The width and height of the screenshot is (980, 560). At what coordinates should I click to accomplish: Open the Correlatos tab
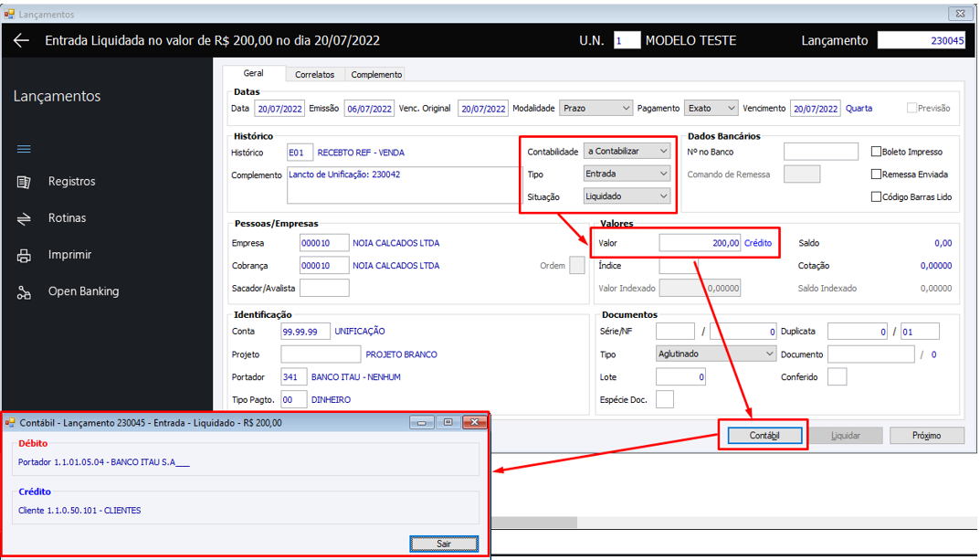pyautogui.click(x=314, y=74)
